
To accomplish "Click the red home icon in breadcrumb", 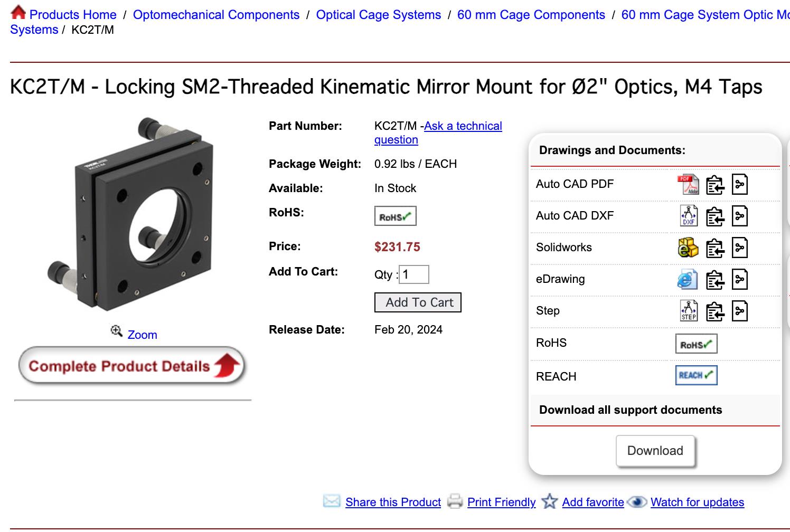I will 18,12.
